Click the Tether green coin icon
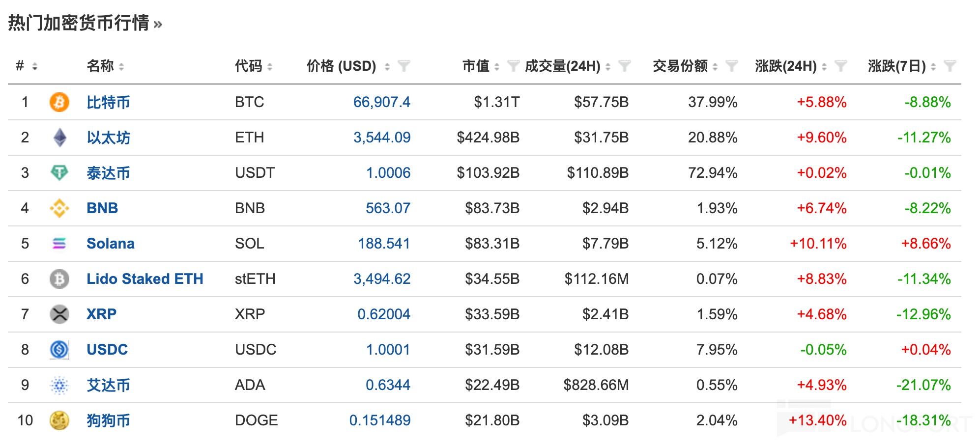The width and height of the screenshot is (980, 445). 59,173
